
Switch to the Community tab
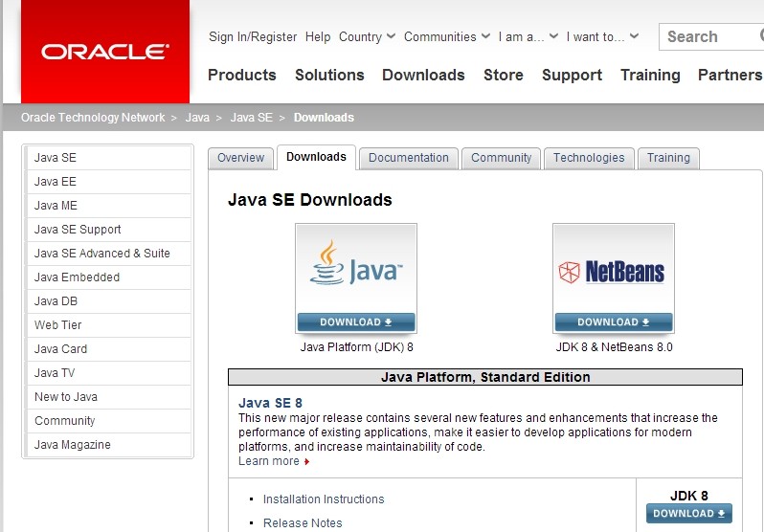click(501, 158)
